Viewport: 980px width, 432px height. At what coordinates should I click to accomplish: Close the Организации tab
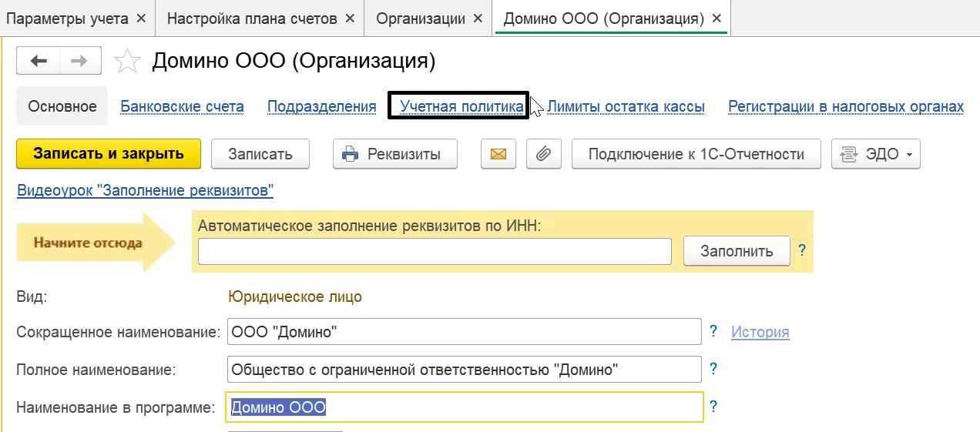[478, 18]
